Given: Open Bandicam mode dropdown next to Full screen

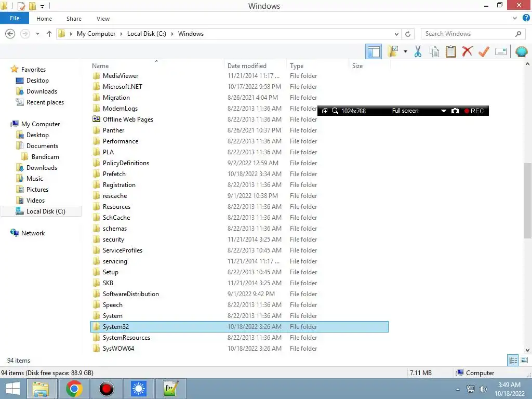Looking at the screenshot, I should 444,111.
